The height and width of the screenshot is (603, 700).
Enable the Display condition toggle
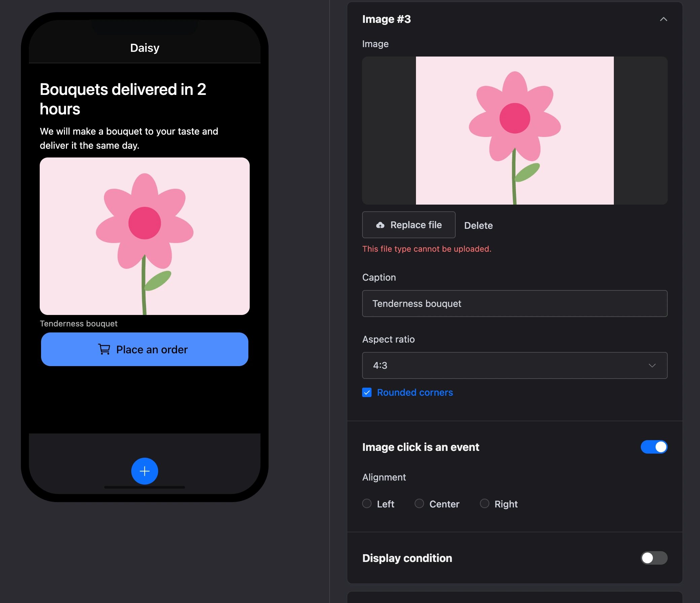pyautogui.click(x=653, y=558)
